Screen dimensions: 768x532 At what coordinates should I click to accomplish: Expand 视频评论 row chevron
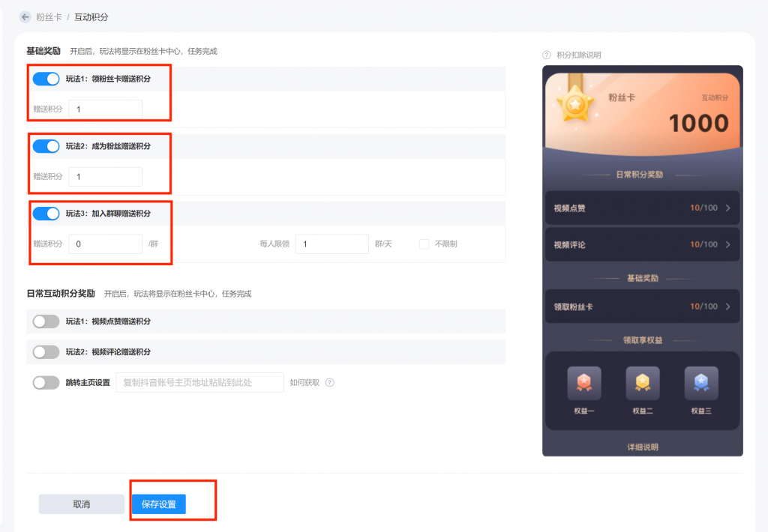coord(727,245)
